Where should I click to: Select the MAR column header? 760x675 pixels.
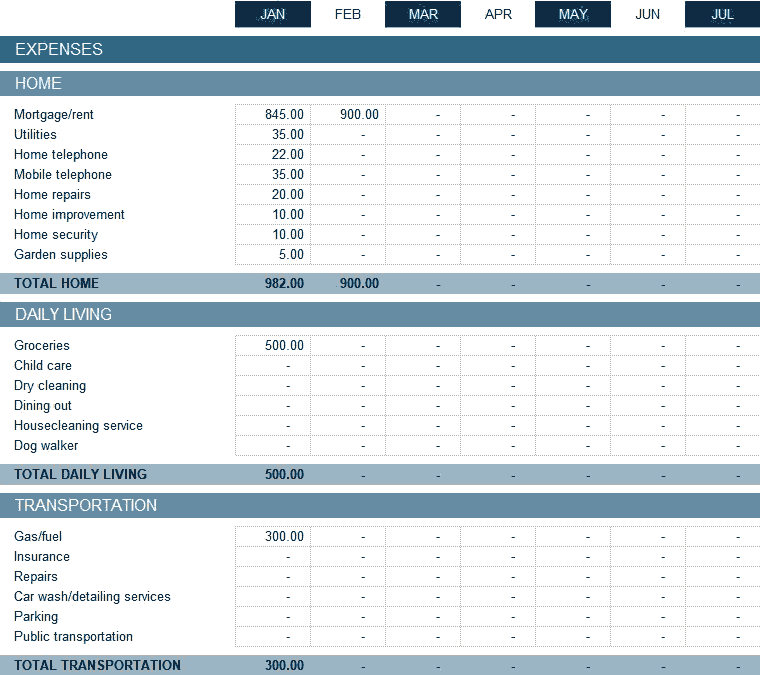coord(423,14)
